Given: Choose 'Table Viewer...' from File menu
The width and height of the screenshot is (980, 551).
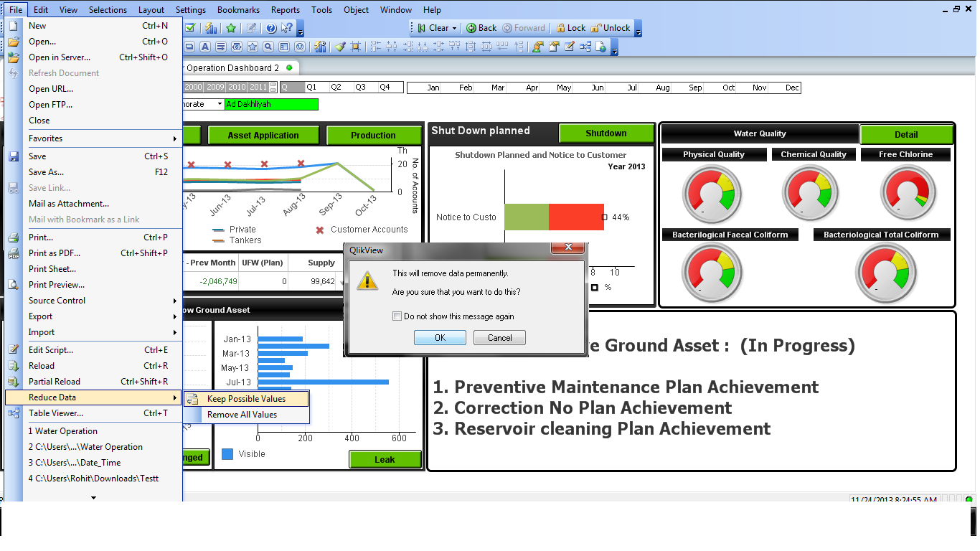Looking at the screenshot, I should 56,413.
